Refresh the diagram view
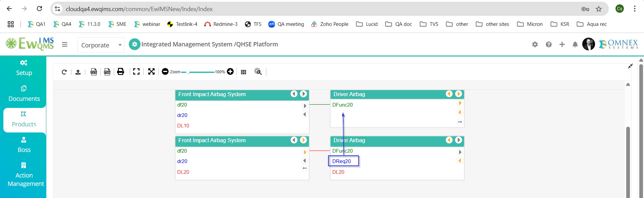Screen dimensions: 644x198 [x=64, y=72]
